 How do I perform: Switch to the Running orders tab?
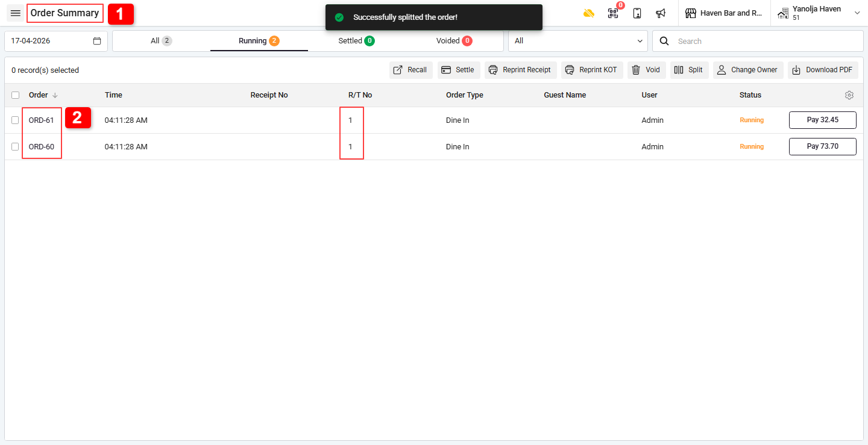click(x=259, y=41)
